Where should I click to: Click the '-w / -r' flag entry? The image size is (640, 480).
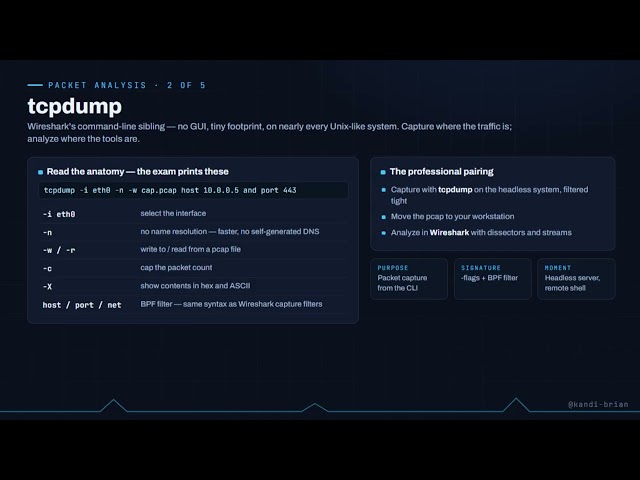pyautogui.click(x=59, y=250)
